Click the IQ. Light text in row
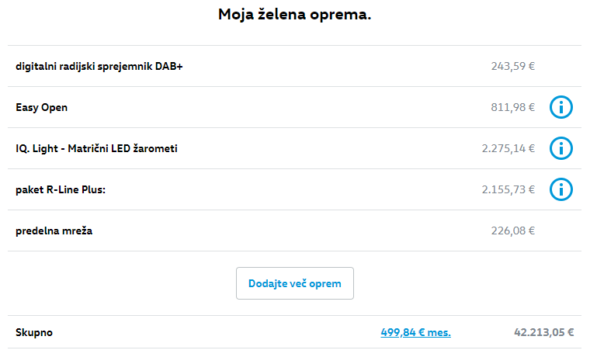The height and width of the screenshot is (364, 590). (x=37, y=148)
